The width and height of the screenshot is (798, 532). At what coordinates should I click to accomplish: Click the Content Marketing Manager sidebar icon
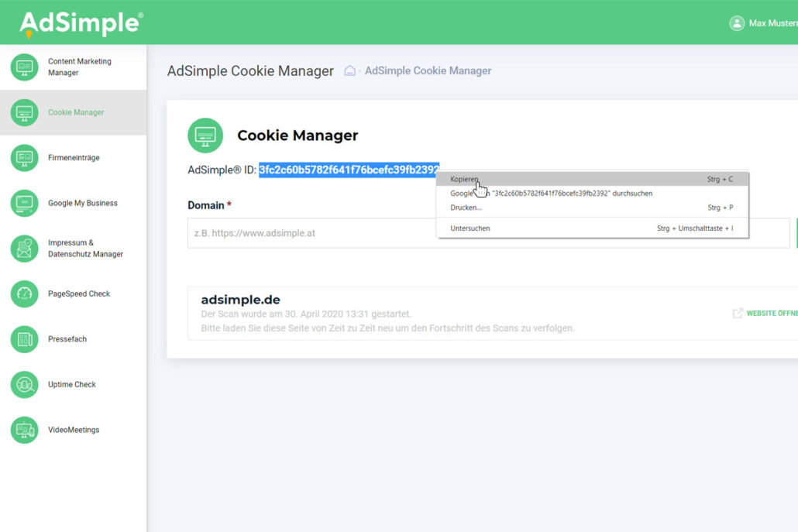point(24,67)
